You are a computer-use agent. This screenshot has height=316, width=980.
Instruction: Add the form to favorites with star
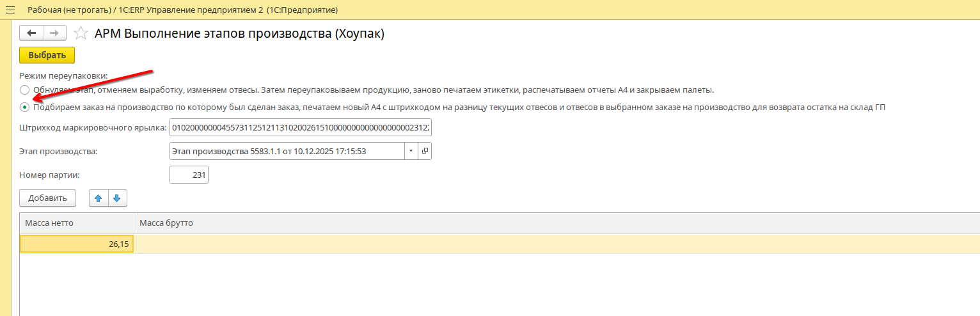click(x=81, y=33)
